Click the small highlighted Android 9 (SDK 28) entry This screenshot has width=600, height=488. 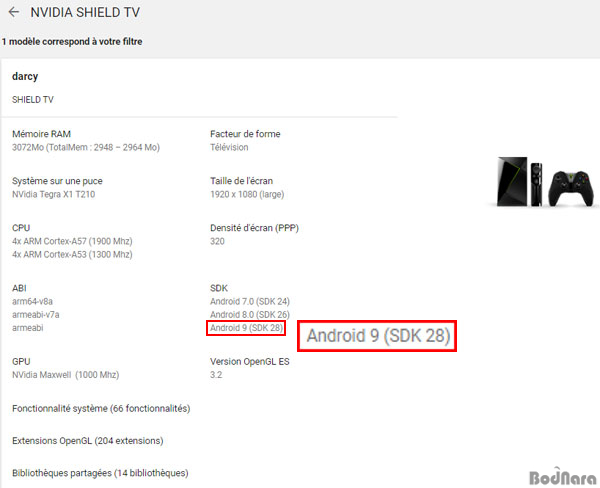tap(246, 328)
